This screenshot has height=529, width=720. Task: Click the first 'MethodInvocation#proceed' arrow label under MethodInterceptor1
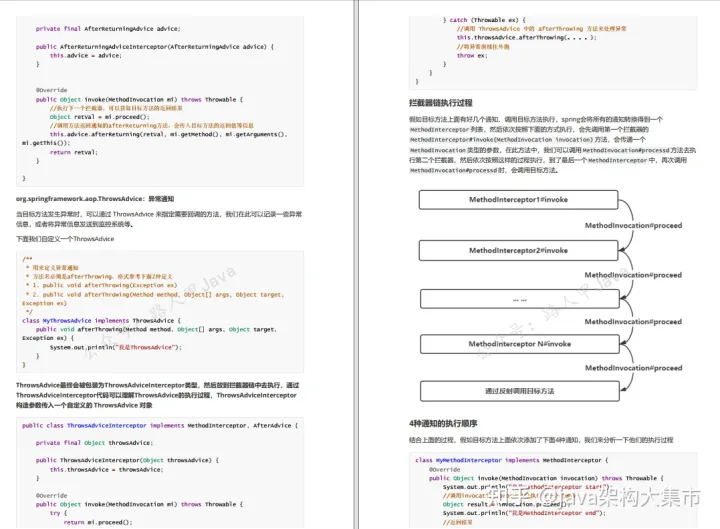point(633,225)
